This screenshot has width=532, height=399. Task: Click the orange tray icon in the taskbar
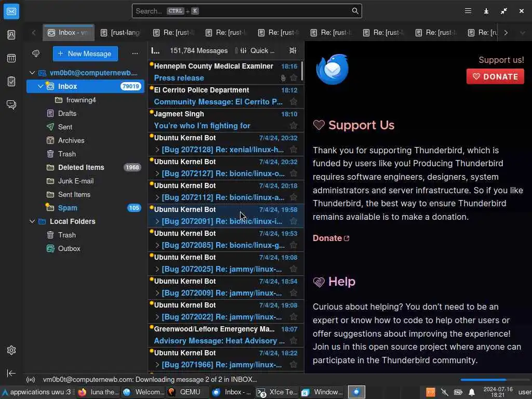431,393
